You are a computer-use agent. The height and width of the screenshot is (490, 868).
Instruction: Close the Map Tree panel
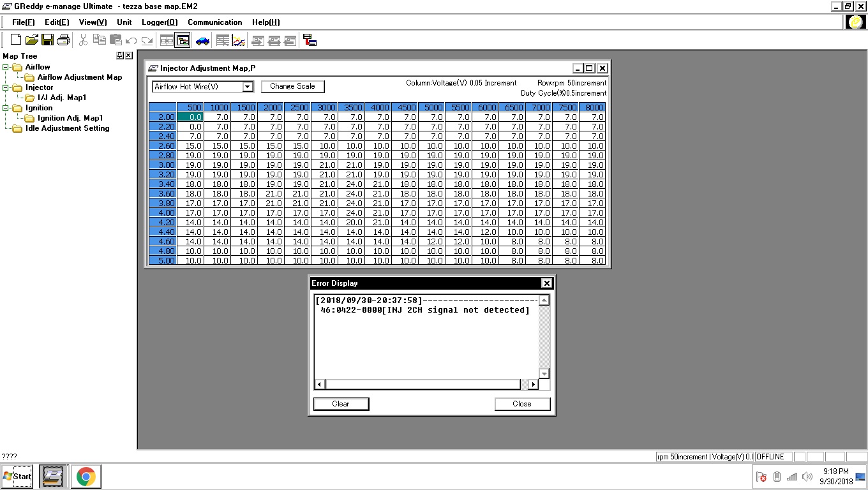[128, 56]
